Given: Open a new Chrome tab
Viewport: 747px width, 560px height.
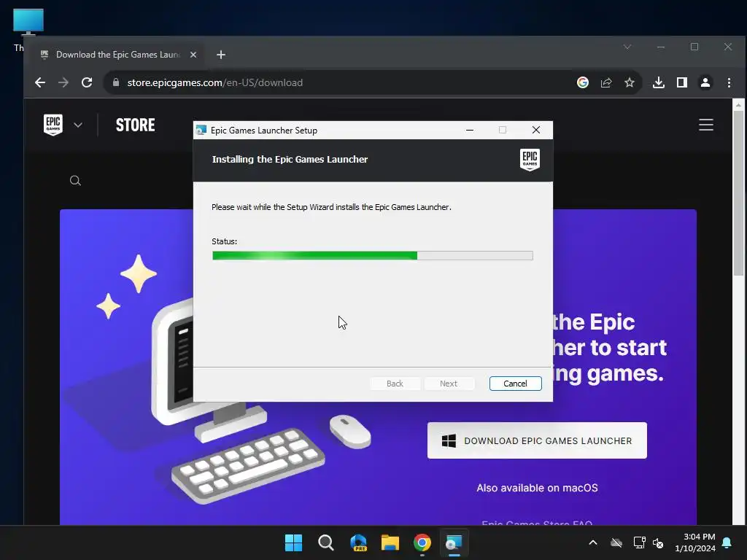Looking at the screenshot, I should 220,55.
